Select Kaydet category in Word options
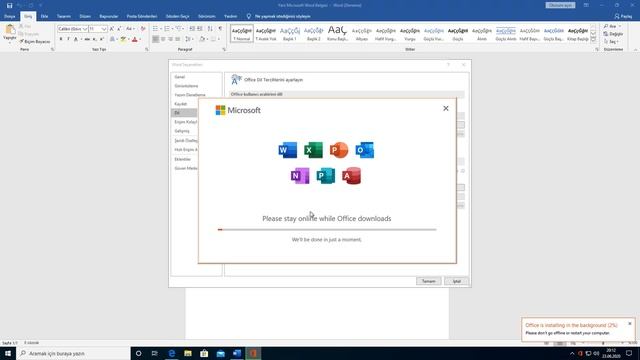Image resolution: width=640 pixels, height=360 pixels. tap(180, 104)
